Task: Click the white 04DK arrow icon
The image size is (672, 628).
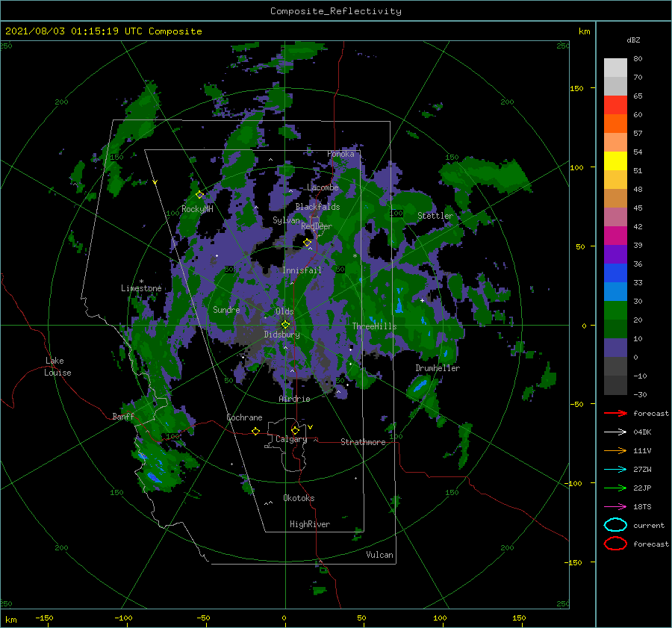Action: (x=615, y=432)
